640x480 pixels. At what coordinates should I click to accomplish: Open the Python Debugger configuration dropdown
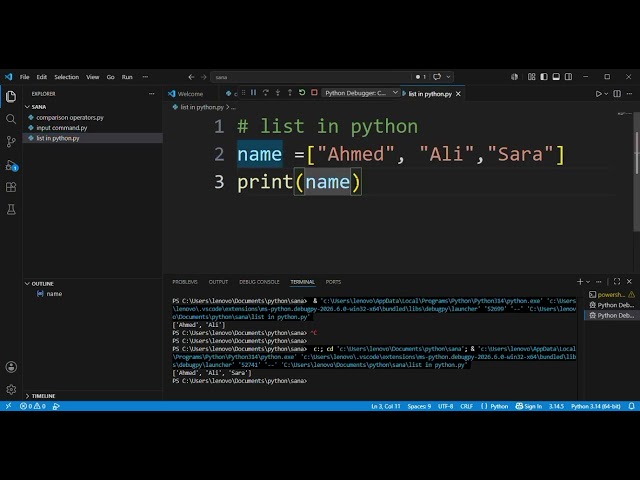pos(361,93)
